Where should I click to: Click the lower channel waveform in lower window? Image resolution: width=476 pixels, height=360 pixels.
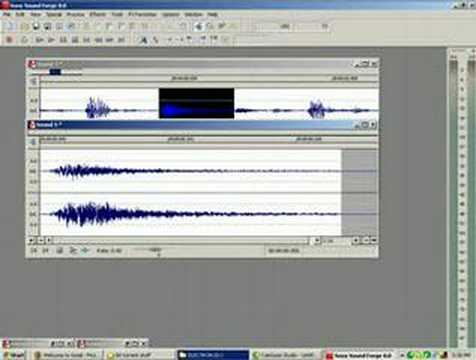pyautogui.click(x=190, y=214)
